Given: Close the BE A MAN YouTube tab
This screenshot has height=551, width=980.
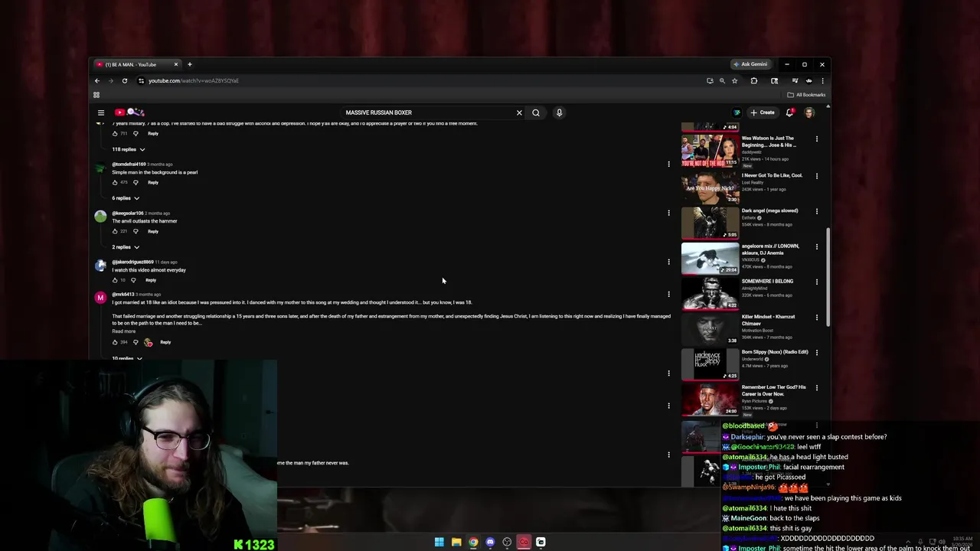Looking at the screenshot, I should (176, 64).
